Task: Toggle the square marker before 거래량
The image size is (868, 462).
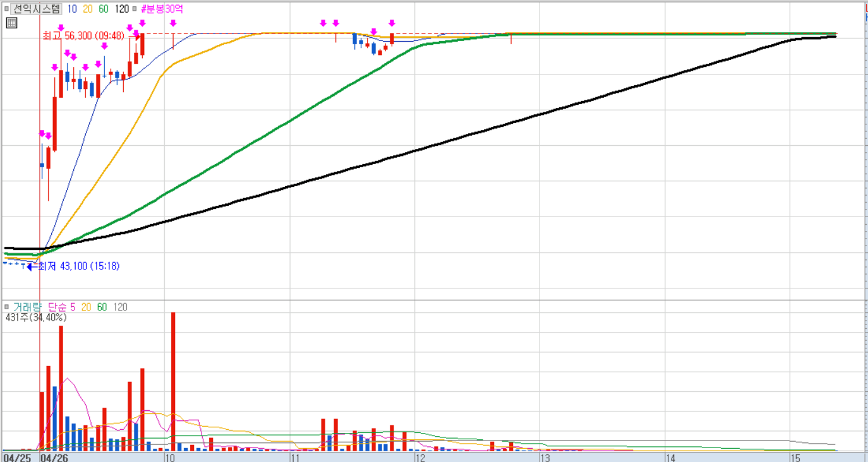Action: [x=6, y=307]
